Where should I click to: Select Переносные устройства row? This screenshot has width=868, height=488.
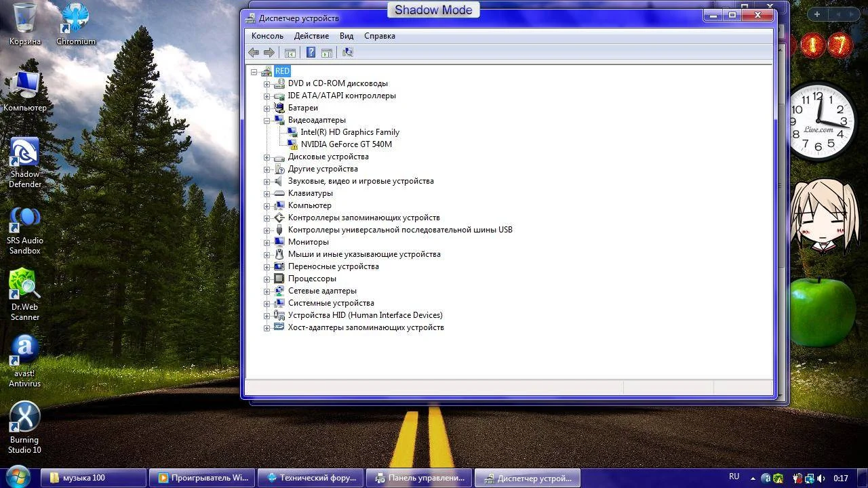click(334, 266)
